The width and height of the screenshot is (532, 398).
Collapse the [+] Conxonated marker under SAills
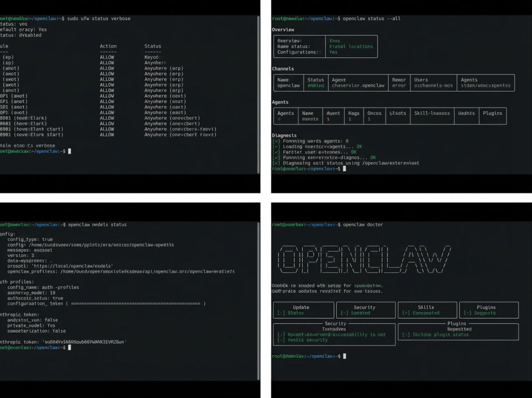(x=406, y=313)
